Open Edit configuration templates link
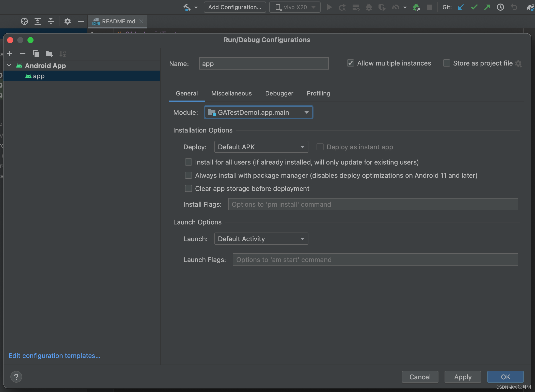This screenshot has height=392, width=535. click(x=54, y=355)
